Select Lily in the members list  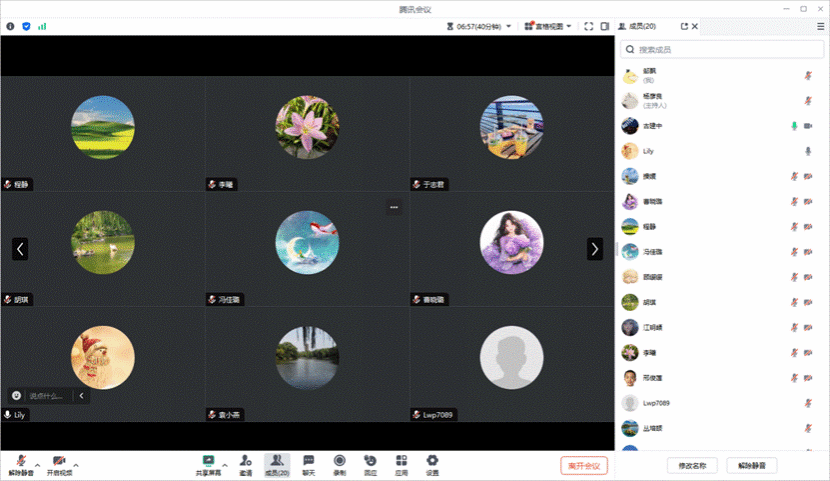point(722,151)
